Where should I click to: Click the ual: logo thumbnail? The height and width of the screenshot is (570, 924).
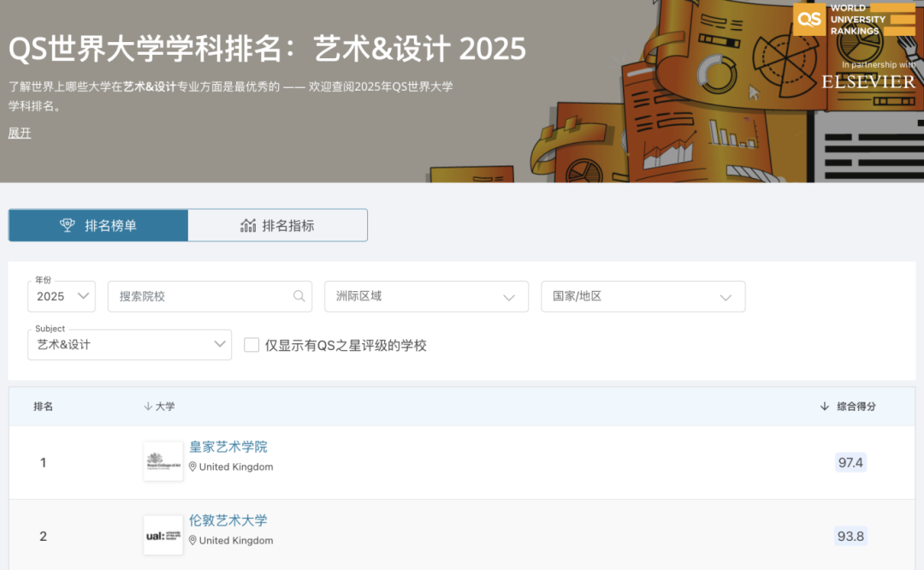pos(163,535)
